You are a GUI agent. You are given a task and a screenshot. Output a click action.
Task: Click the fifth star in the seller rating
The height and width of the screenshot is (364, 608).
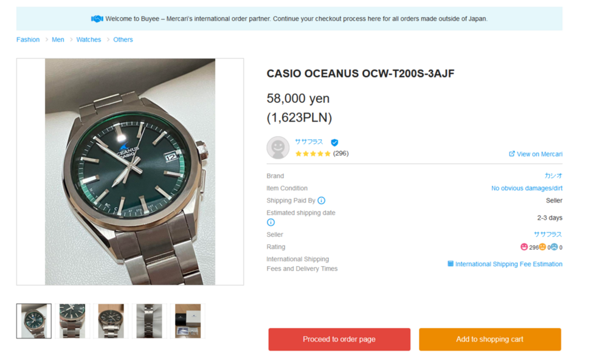coord(326,154)
